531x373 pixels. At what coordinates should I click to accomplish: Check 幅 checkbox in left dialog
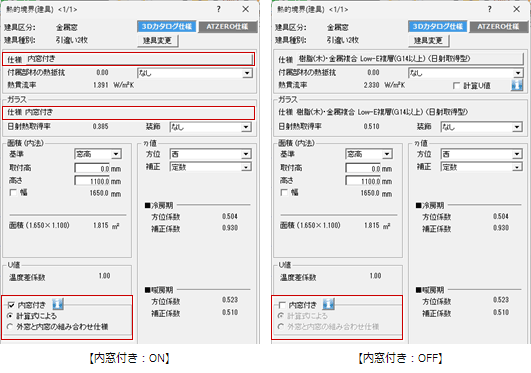[13, 192]
